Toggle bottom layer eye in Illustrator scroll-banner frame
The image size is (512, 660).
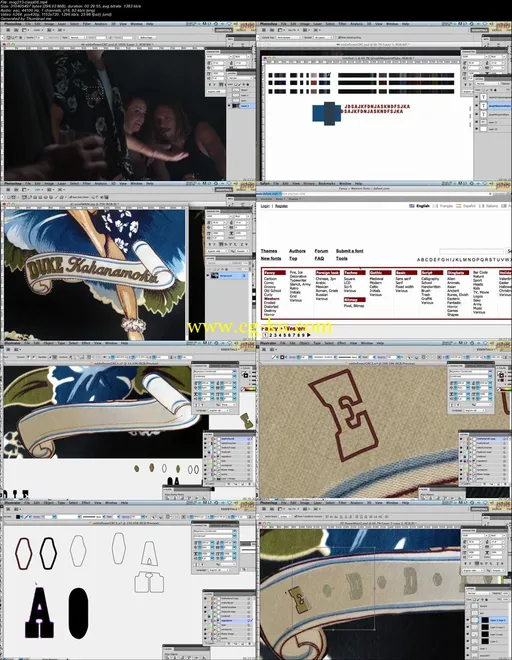tap(206, 478)
